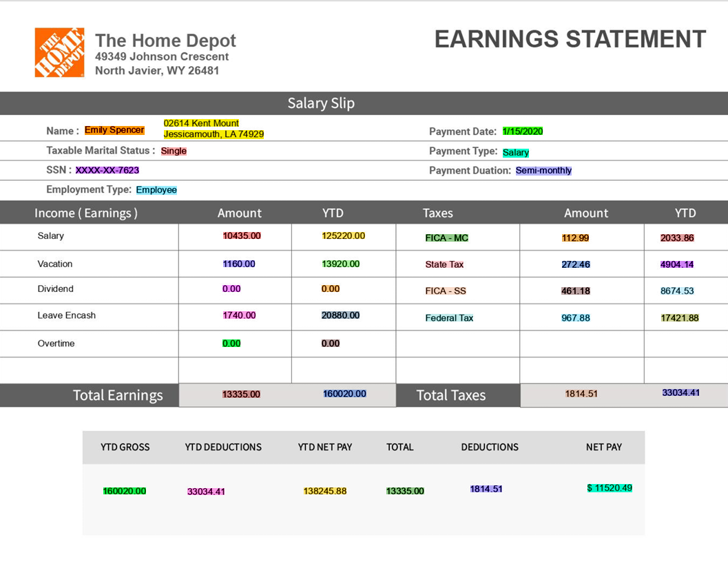Click the Semi-monthly payment duration value
The height and width of the screenshot is (568, 728).
pos(543,170)
